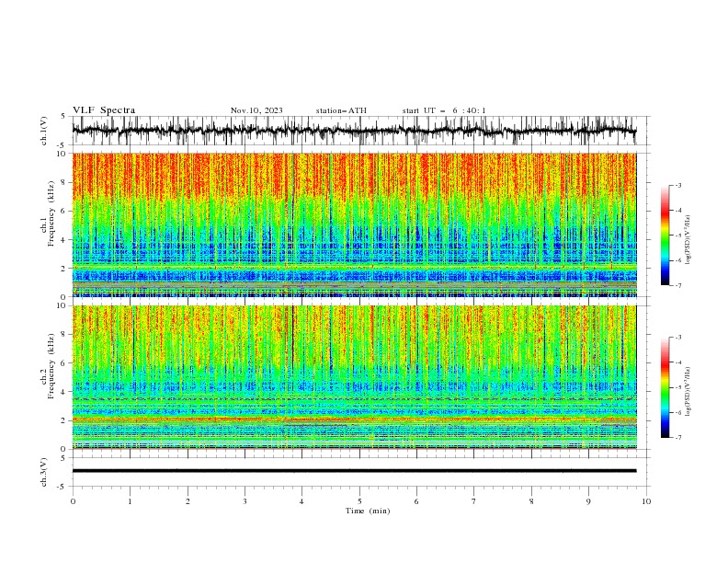Click the "Nov.10, 2023" date label
The height and width of the screenshot is (563, 728).
click(256, 110)
